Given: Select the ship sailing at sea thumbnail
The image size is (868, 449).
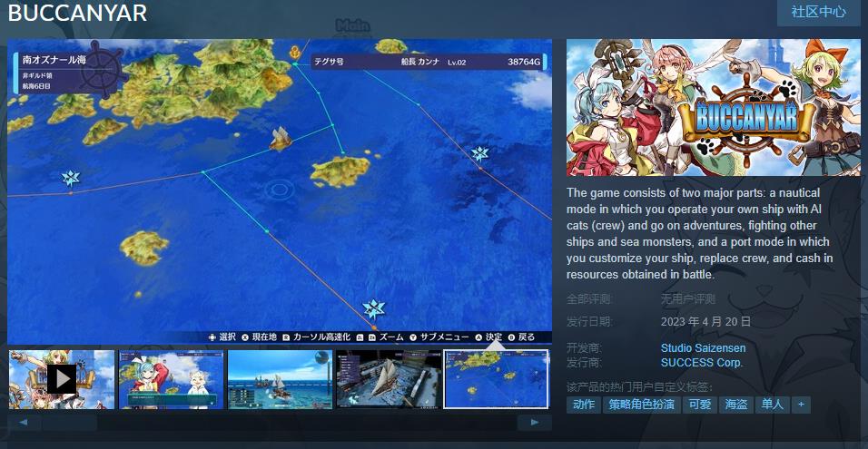Looking at the screenshot, I should coord(281,379).
